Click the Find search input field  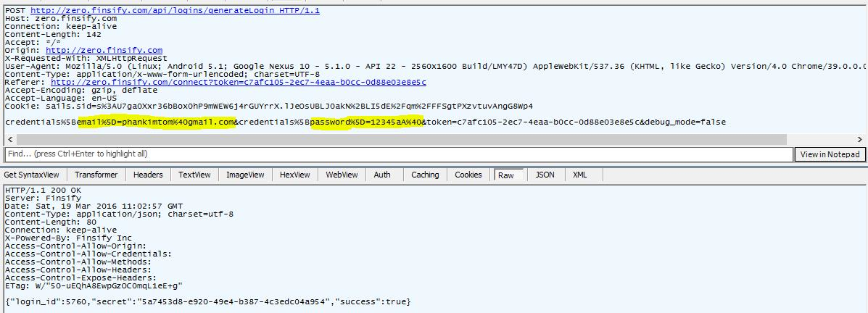[x=398, y=154]
